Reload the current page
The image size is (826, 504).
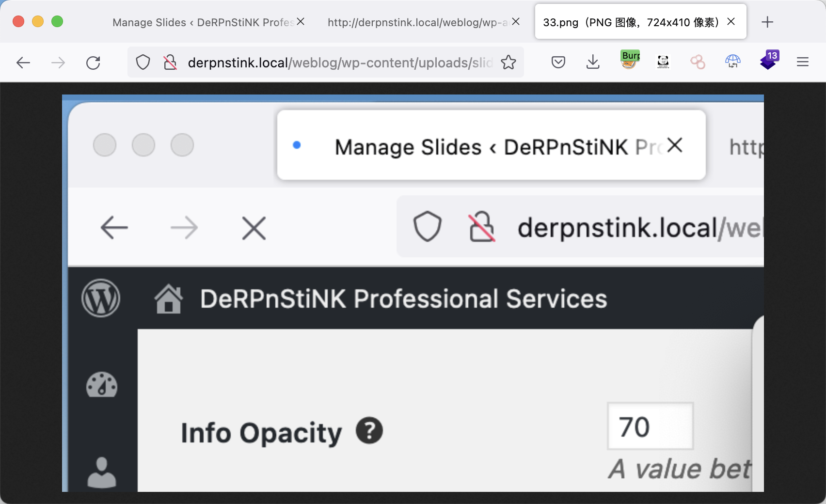pyautogui.click(x=93, y=63)
